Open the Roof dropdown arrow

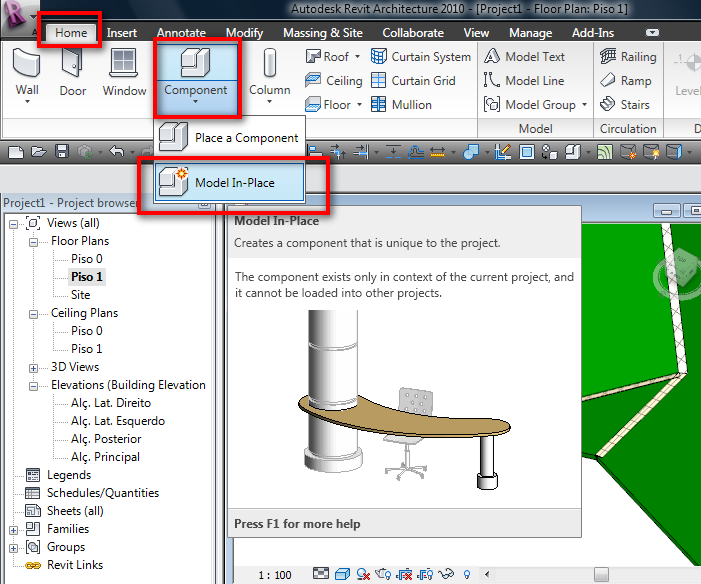357,57
